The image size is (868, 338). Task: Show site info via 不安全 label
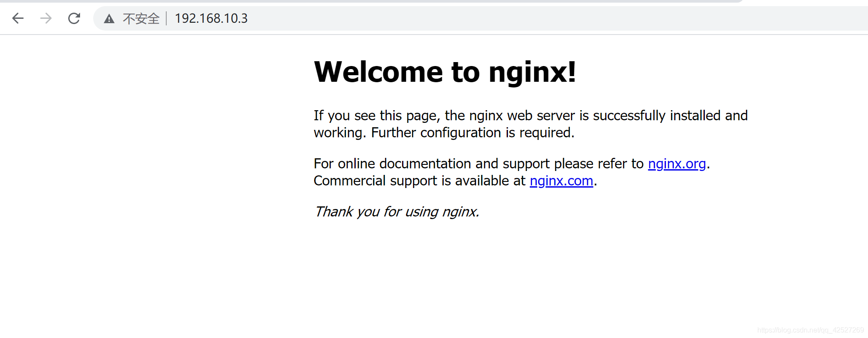pos(141,19)
